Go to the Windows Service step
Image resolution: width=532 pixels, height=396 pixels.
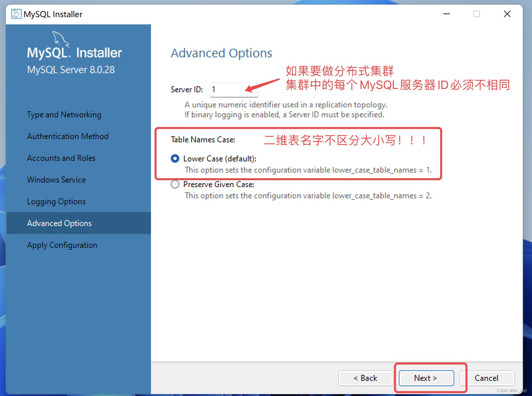(x=56, y=180)
